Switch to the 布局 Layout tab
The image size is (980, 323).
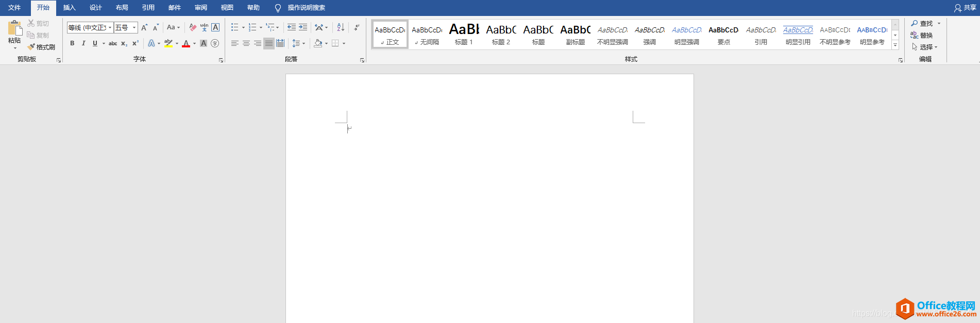tap(122, 8)
